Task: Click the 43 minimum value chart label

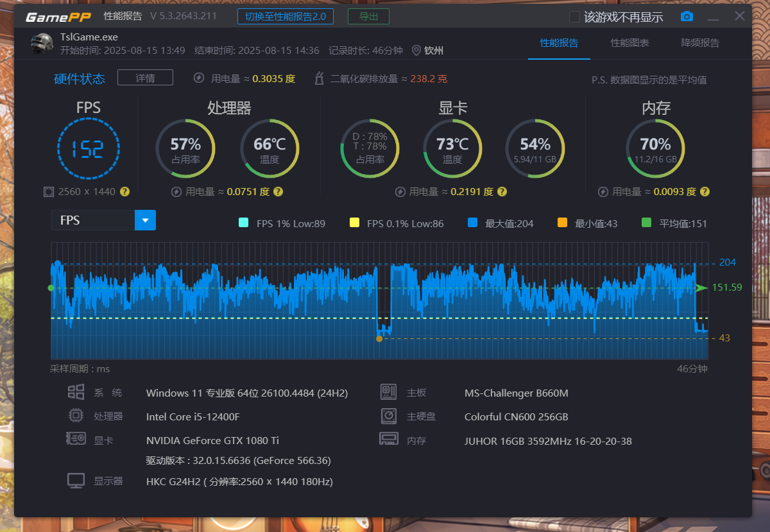Action: (724, 338)
